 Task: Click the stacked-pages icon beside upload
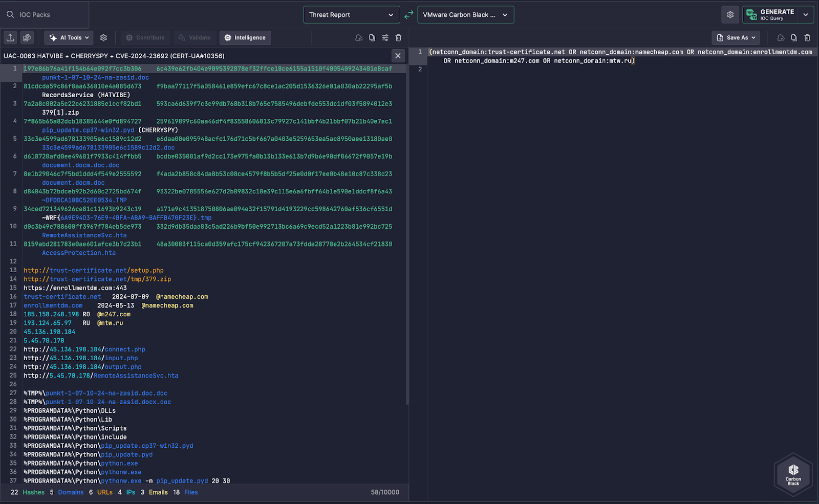click(27, 37)
